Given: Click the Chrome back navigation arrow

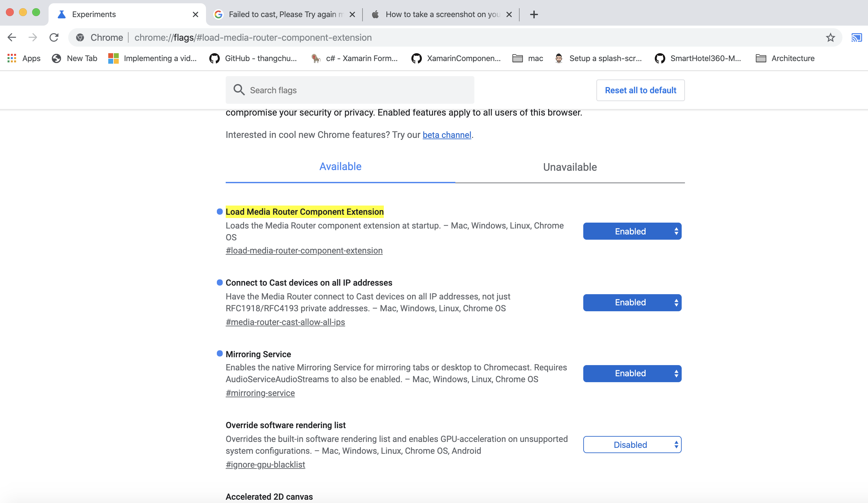Looking at the screenshot, I should (x=12, y=36).
